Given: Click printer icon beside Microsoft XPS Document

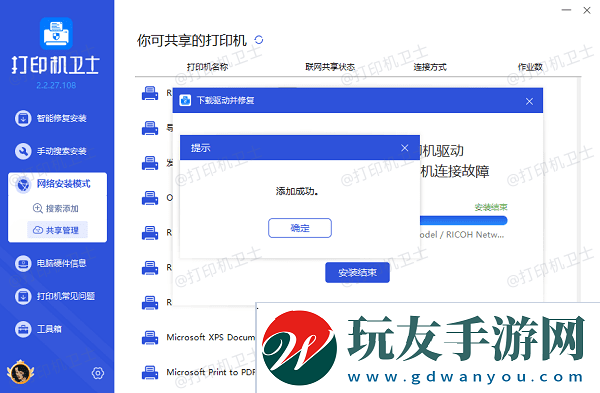Looking at the screenshot, I should coord(150,338).
